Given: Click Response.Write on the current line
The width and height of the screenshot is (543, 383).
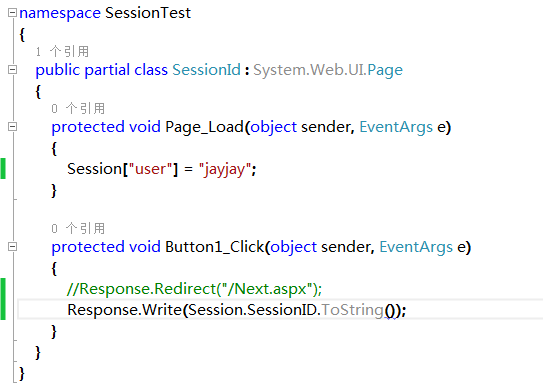Looking at the screenshot, I should tap(125, 310).
